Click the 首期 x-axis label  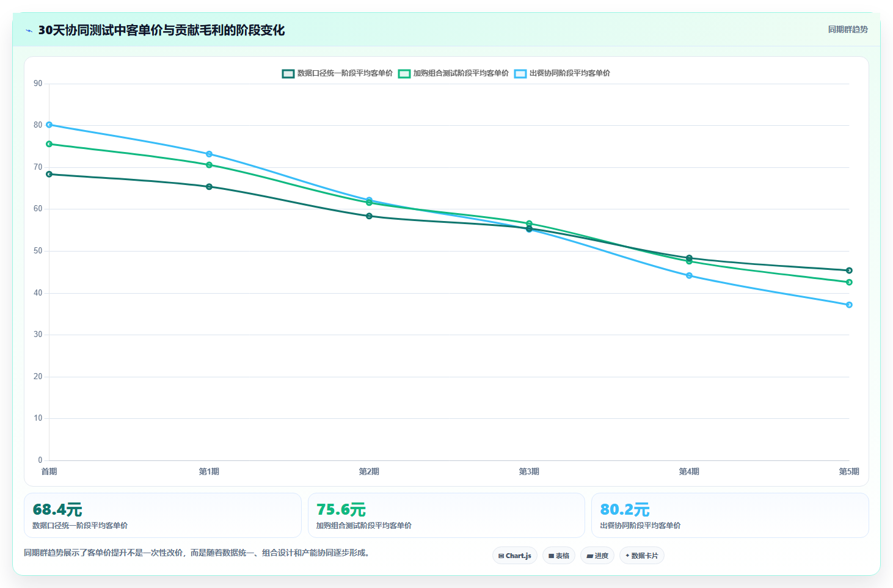pos(49,471)
